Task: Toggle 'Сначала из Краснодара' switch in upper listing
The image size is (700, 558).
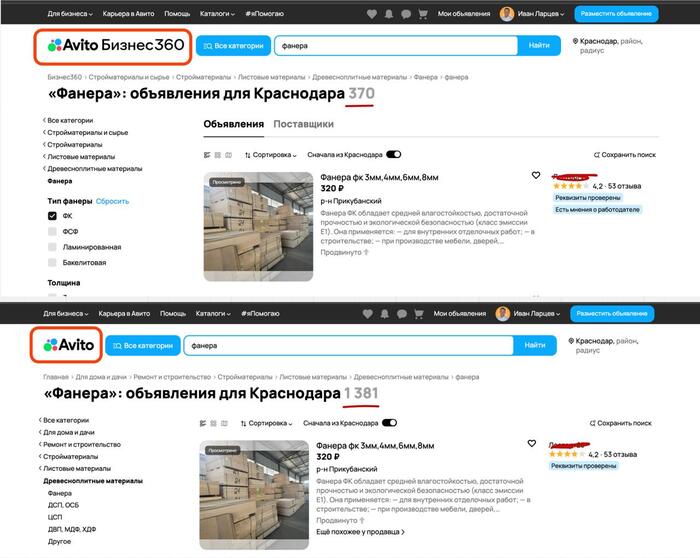Action: [393, 155]
